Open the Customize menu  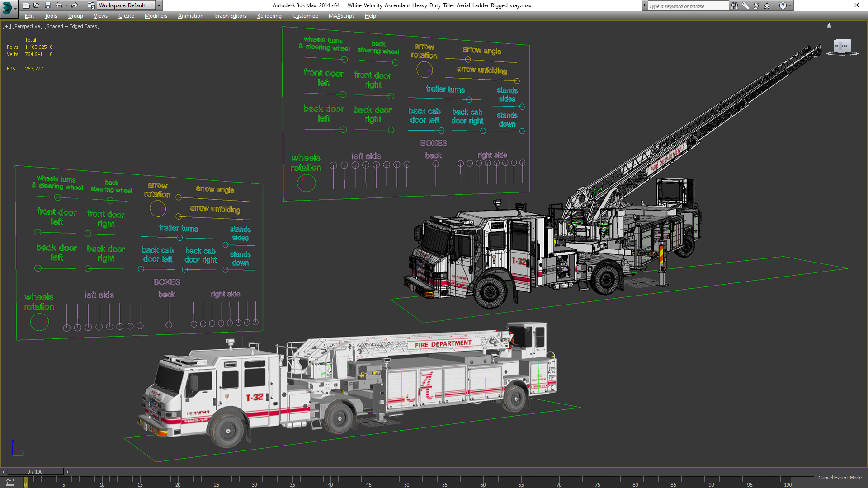[x=305, y=16]
